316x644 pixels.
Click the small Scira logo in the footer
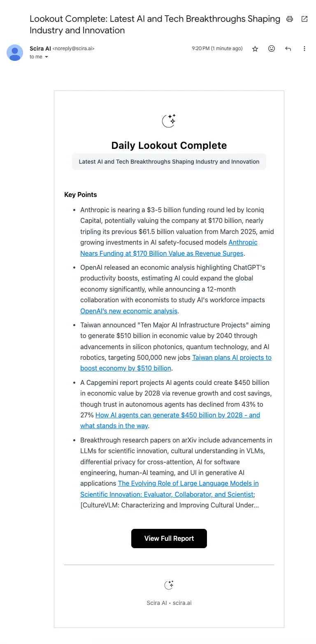click(169, 585)
